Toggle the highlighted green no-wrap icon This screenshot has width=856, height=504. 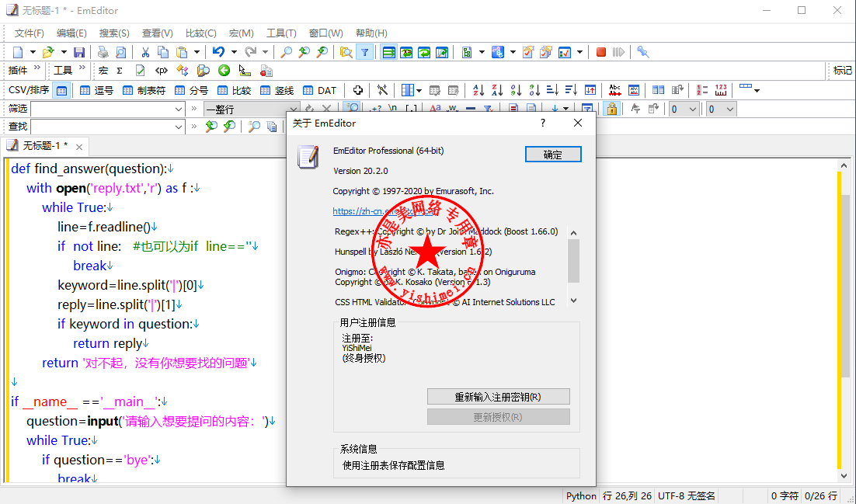point(388,53)
